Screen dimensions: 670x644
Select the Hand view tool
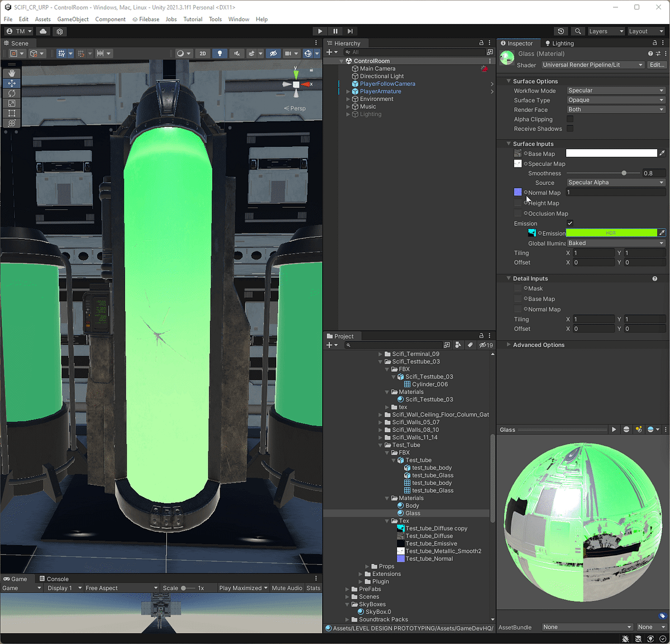[12, 73]
